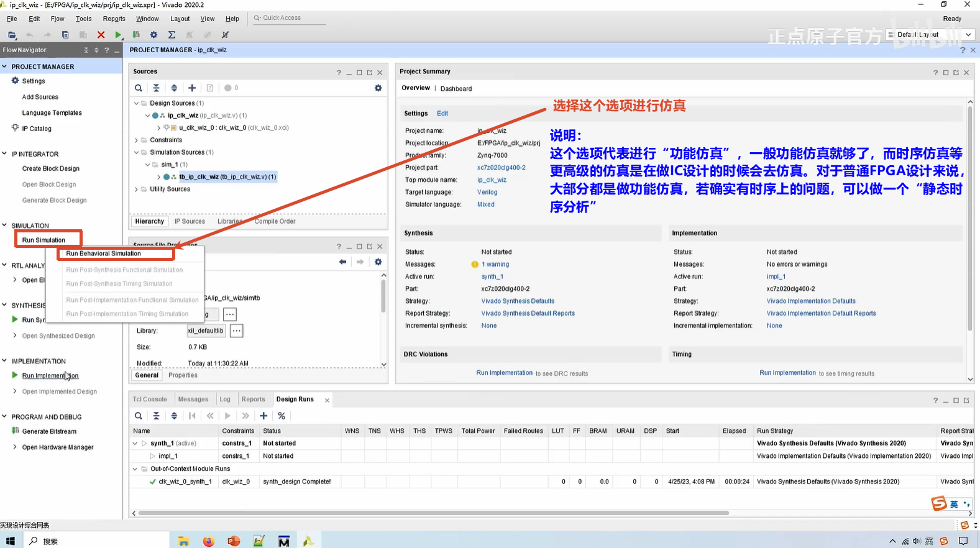Click the green Run arrow in main toolbar
The height and width of the screenshot is (548, 980).
click(118, 35)
